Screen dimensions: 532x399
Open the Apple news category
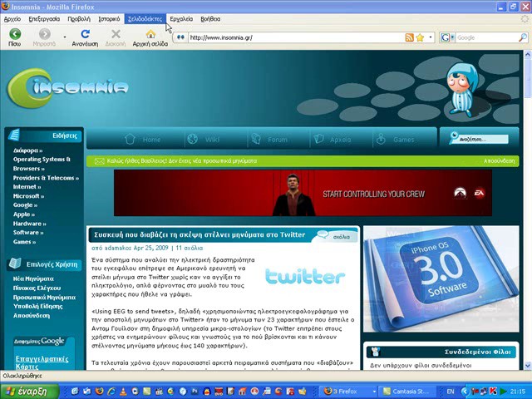[x=24, y=214]
